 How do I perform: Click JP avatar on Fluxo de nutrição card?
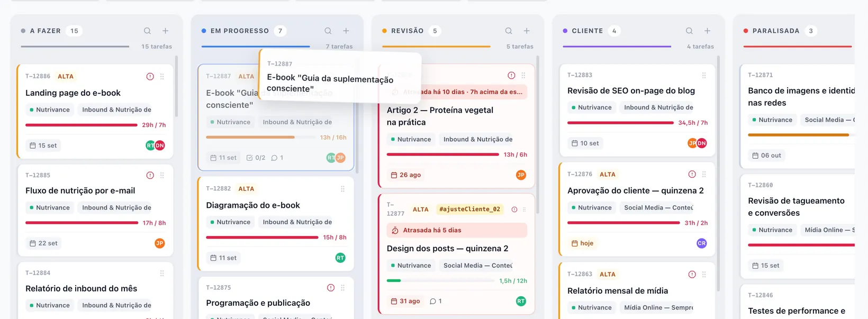coord(160,243)
